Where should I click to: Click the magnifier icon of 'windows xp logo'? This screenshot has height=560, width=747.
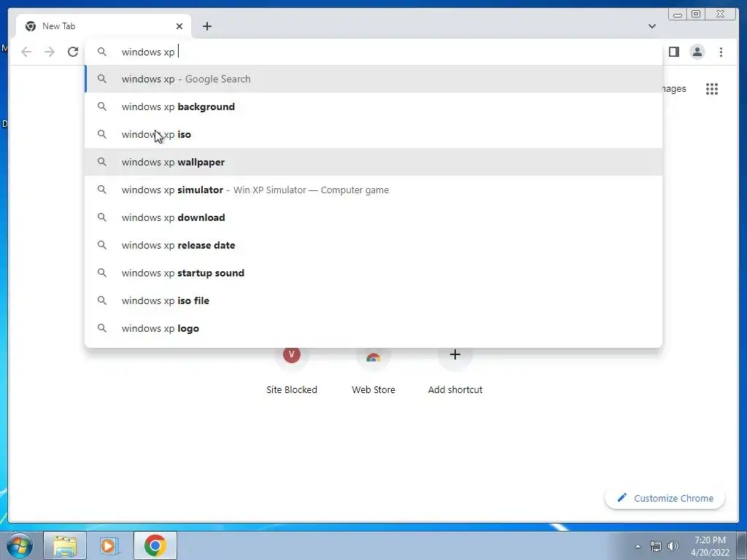102,328
